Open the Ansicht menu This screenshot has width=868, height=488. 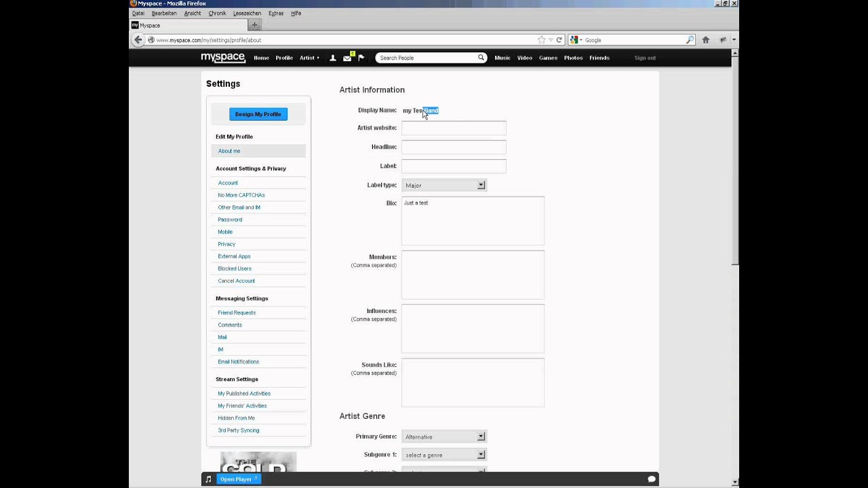(x=193, y=13)
